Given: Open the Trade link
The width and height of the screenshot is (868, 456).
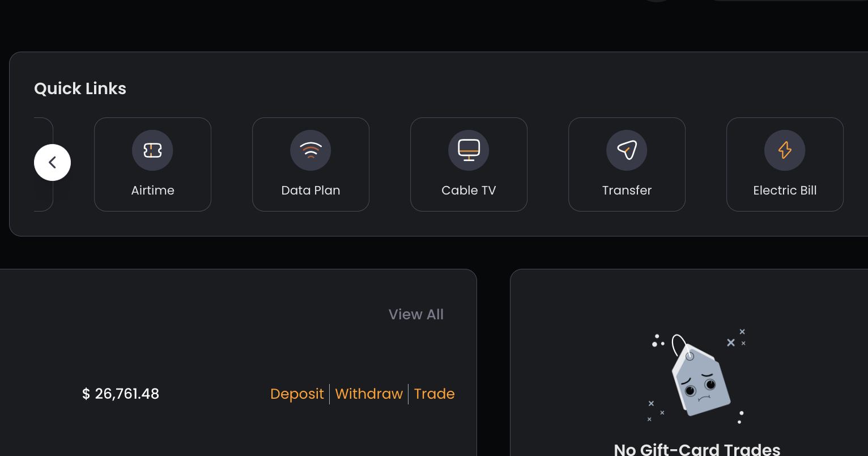Looking at the screenshot, I should pyautogui.click(x=434, y=394).
